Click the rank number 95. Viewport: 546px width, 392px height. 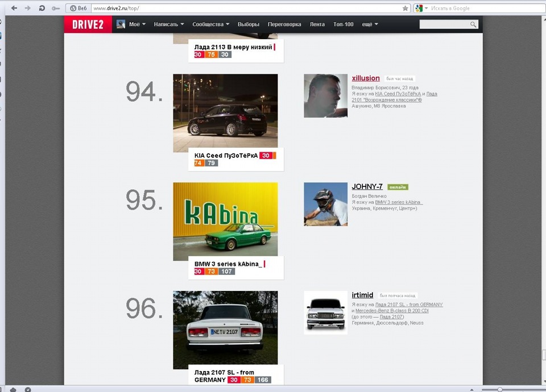[144, 200]
